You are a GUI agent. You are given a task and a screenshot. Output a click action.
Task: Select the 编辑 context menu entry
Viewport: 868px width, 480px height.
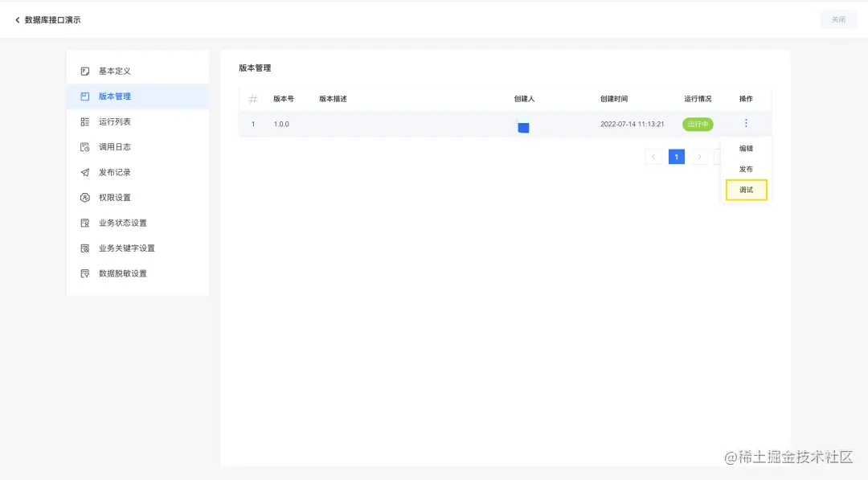point(746,148)
